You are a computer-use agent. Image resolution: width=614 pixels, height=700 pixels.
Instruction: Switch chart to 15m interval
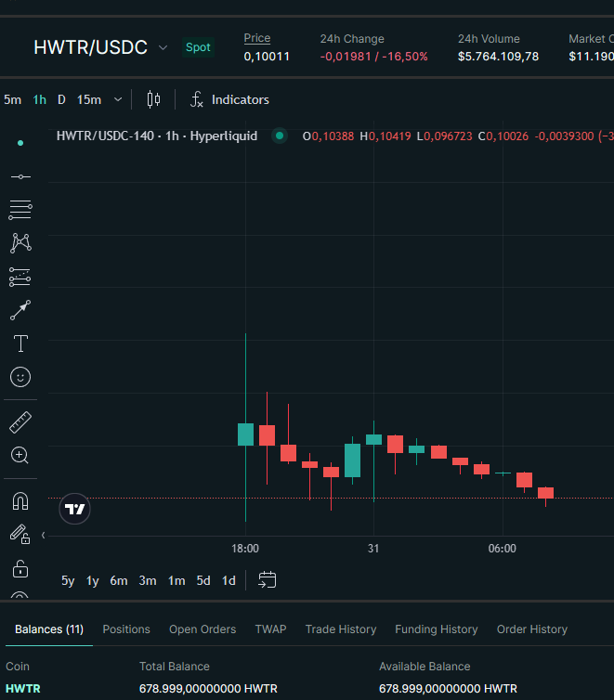[89, 99]
